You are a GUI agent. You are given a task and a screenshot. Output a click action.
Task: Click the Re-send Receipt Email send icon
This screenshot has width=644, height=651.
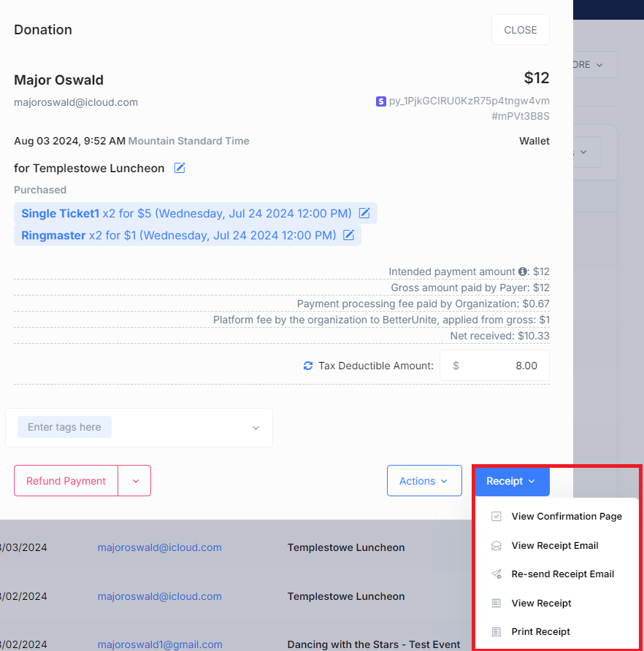click(x=497, y=574)
